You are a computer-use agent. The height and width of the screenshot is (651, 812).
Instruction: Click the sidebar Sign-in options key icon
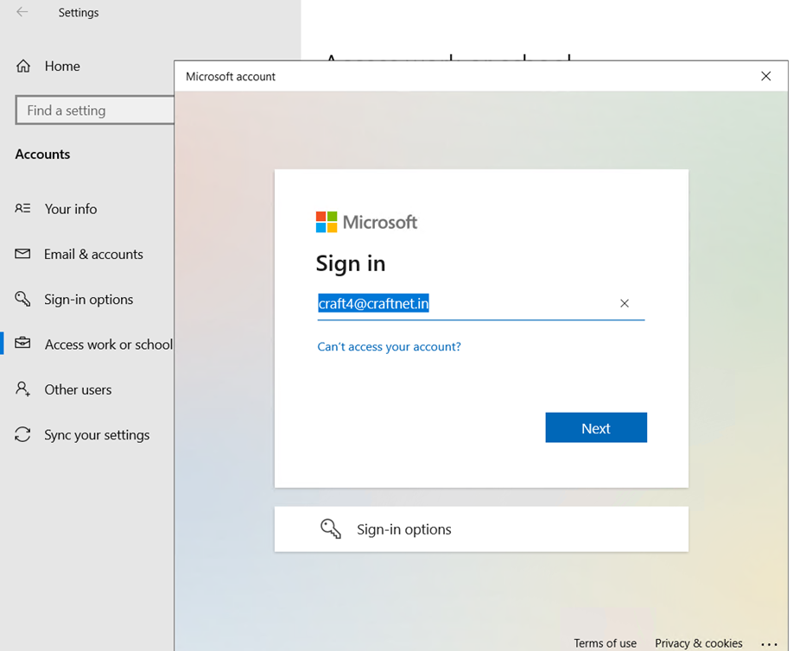tap(22, 299)
